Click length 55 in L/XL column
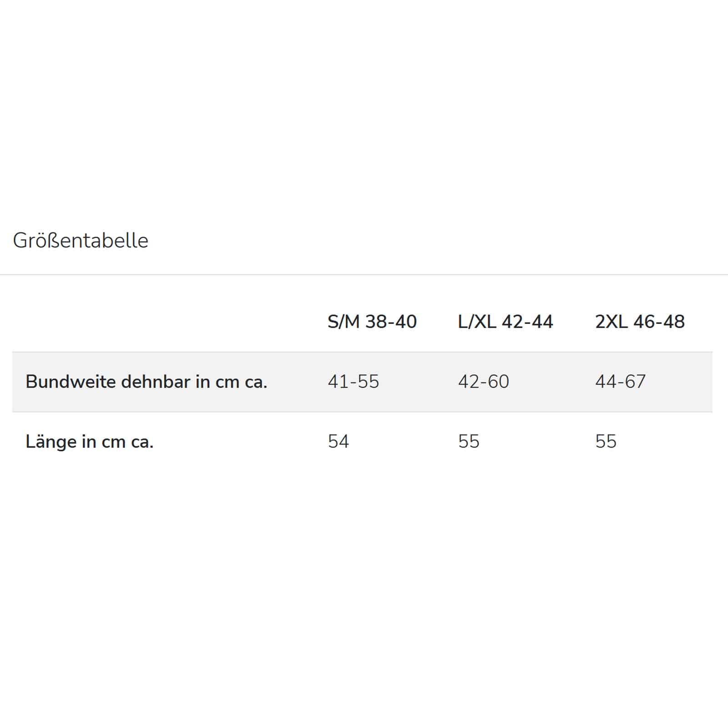728x728 pixels. coord(469,441)
